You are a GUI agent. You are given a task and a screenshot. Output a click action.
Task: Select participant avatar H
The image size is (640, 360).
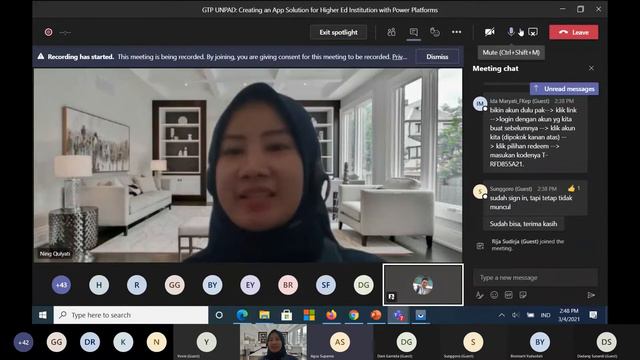99,285
